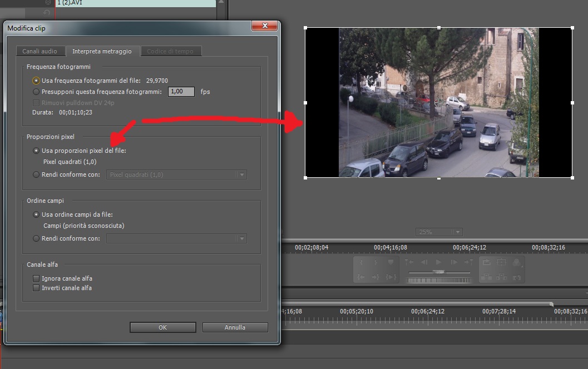Screen dimensions: 588x369
Task: Select 'Rendi conforme con' under Proporzioni pixel
Action: pos(36,174)
